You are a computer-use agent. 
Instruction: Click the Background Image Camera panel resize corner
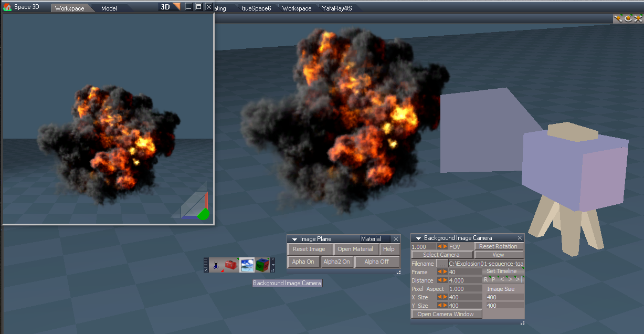(522, 322)
